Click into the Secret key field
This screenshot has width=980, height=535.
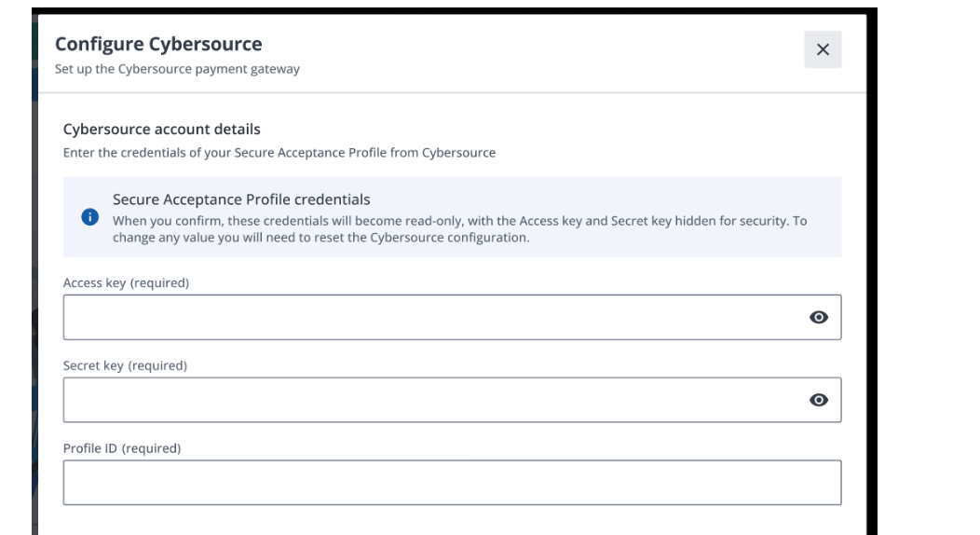pyautogui.click(x=429, y=400)
